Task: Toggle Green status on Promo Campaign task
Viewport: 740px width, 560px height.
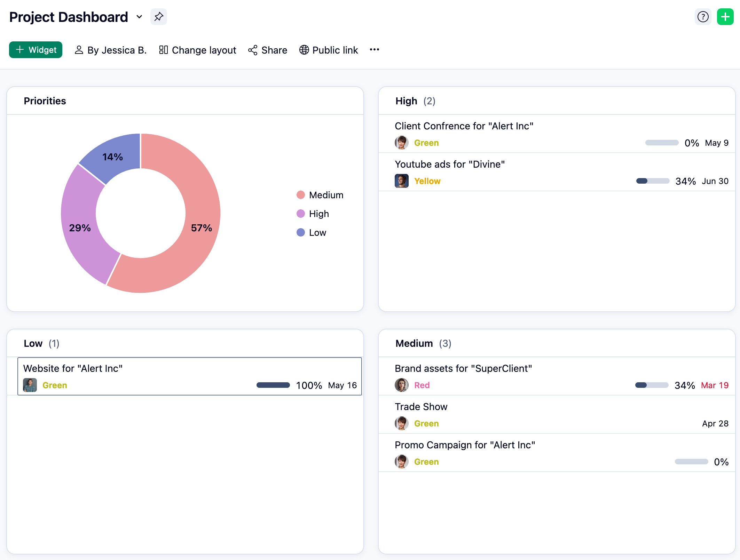Action: pos(426,462)
